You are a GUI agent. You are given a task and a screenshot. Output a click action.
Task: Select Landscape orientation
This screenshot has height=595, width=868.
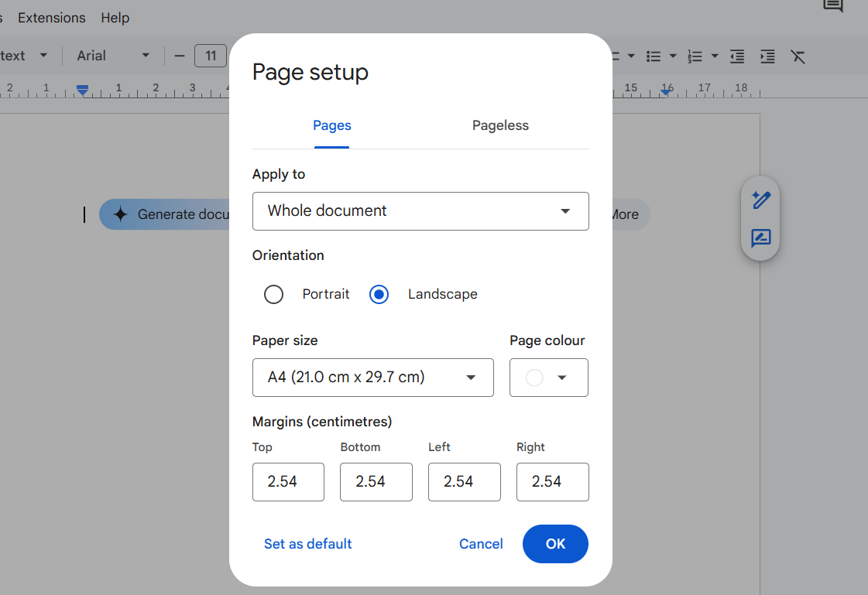click(x=379, y=294)
